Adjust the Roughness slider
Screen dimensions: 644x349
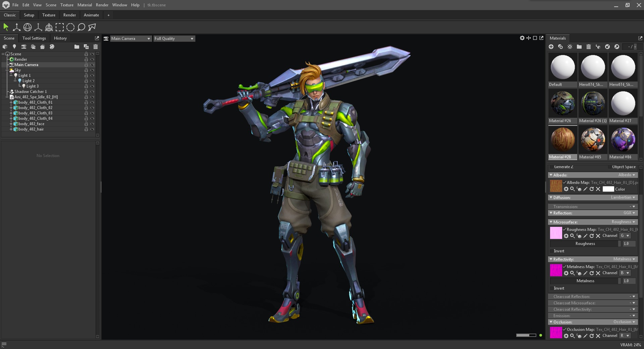click(585, 244)
